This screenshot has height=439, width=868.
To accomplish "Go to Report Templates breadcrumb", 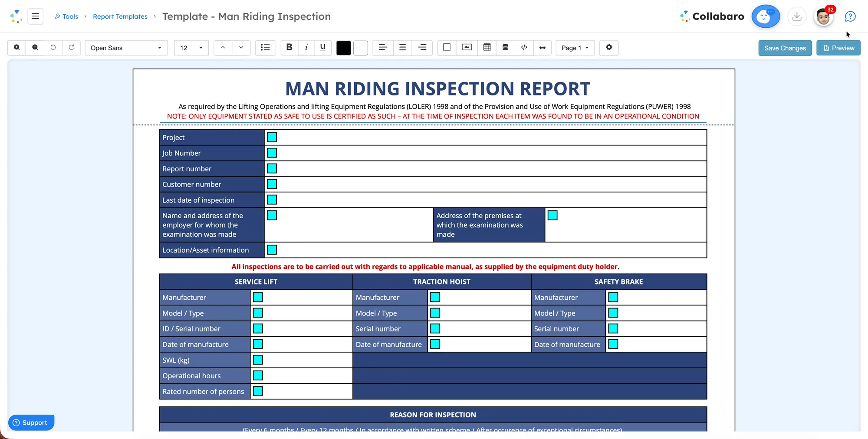I will tap(120, 16).
